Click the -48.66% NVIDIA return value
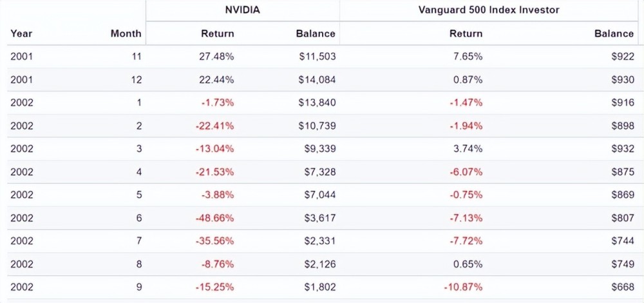The height and width of the screenshot is (303, 644). pos(215,219)
